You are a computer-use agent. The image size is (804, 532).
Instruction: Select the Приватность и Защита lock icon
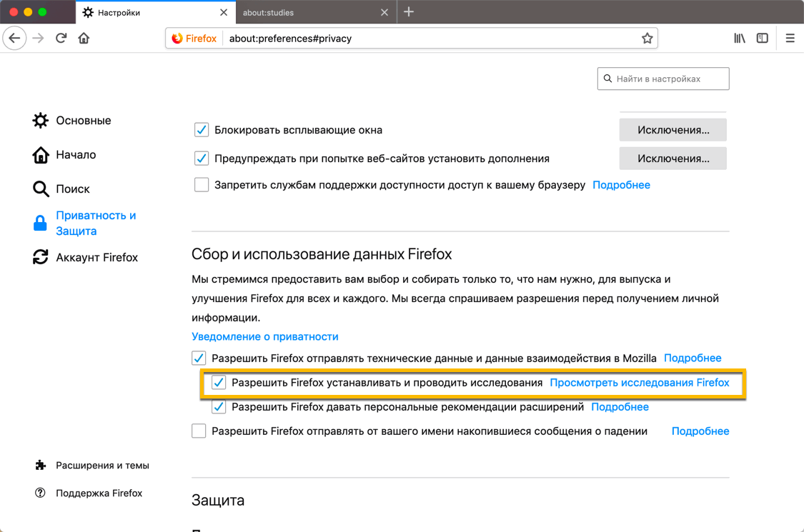[40, 223]
